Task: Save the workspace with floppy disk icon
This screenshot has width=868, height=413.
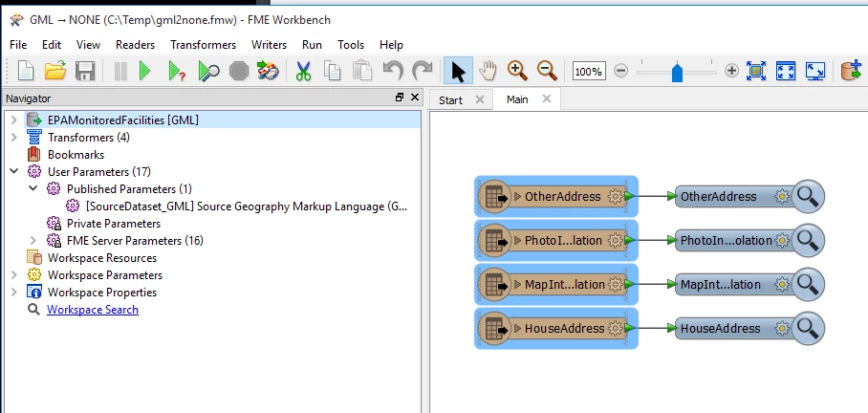Action: click(85, 72)
